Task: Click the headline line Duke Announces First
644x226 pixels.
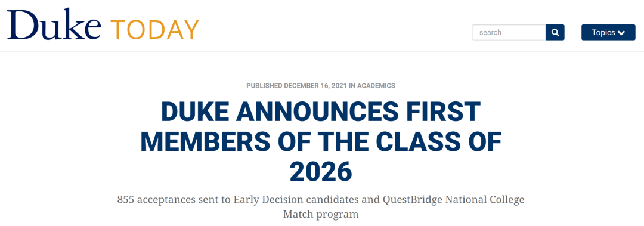Action: (x=321, y=110)
